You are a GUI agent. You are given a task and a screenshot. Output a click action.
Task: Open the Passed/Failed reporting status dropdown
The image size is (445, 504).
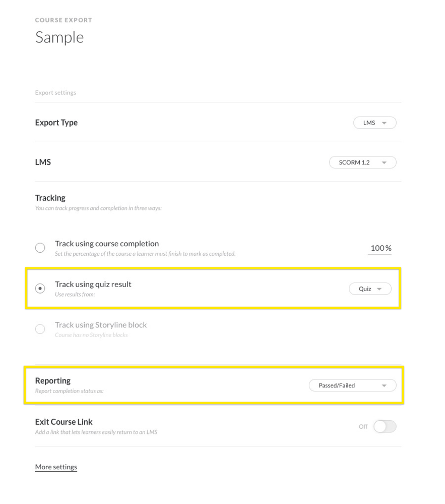coord(352,385)
